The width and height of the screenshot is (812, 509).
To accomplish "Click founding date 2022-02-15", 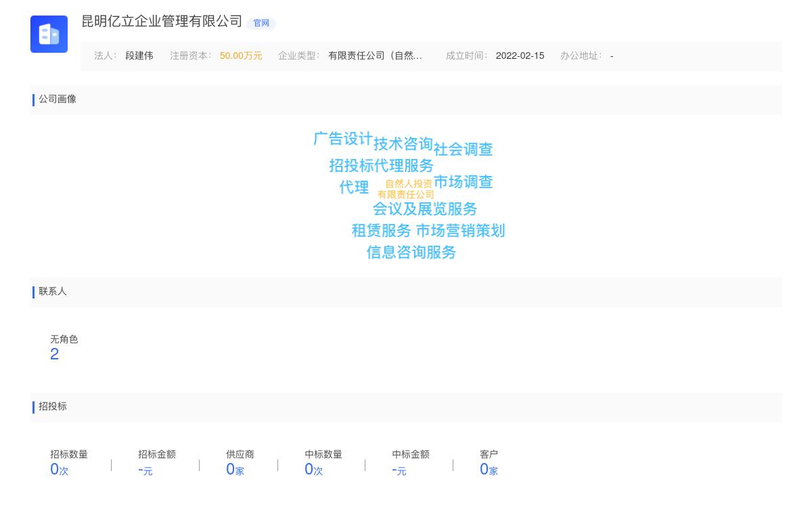I will (x=520, y=56).
